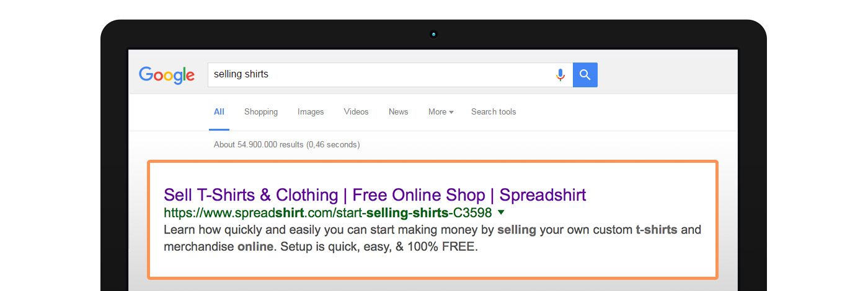Click the 'About 54.900.000 results' text
Screen dimensions: 868x291
click(286, 145)
